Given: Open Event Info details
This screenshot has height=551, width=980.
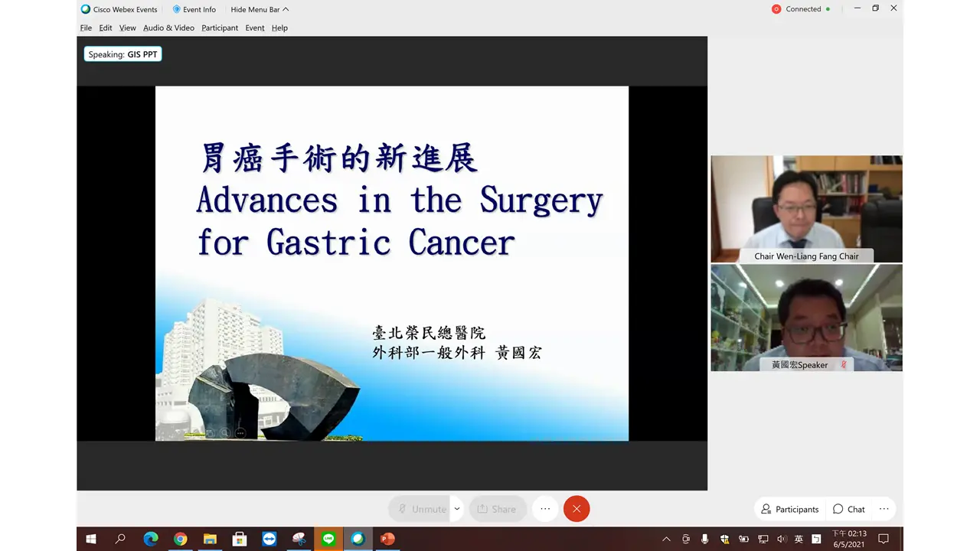Looking at the screenshot, I should click(194, 9).
